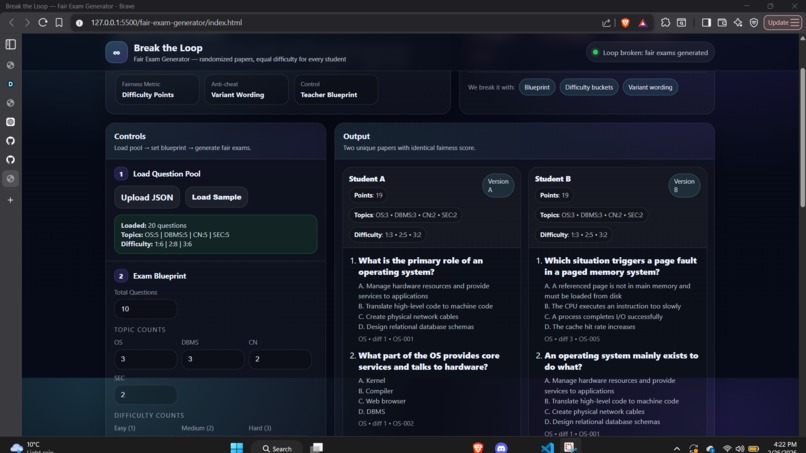Select the Blueprint chip
806x453 pixels.
pyautogui.click(x=537, y=87)
